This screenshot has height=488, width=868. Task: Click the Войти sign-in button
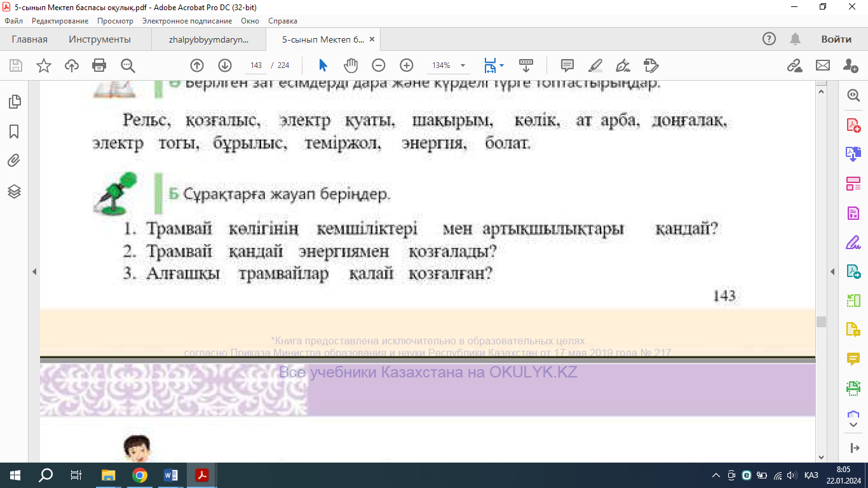(836, 39)
